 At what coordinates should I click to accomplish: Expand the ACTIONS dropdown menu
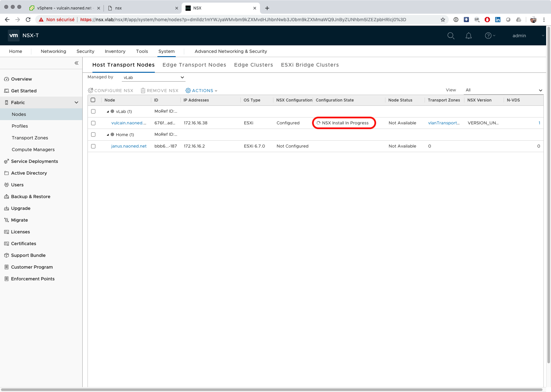[202, 91]
